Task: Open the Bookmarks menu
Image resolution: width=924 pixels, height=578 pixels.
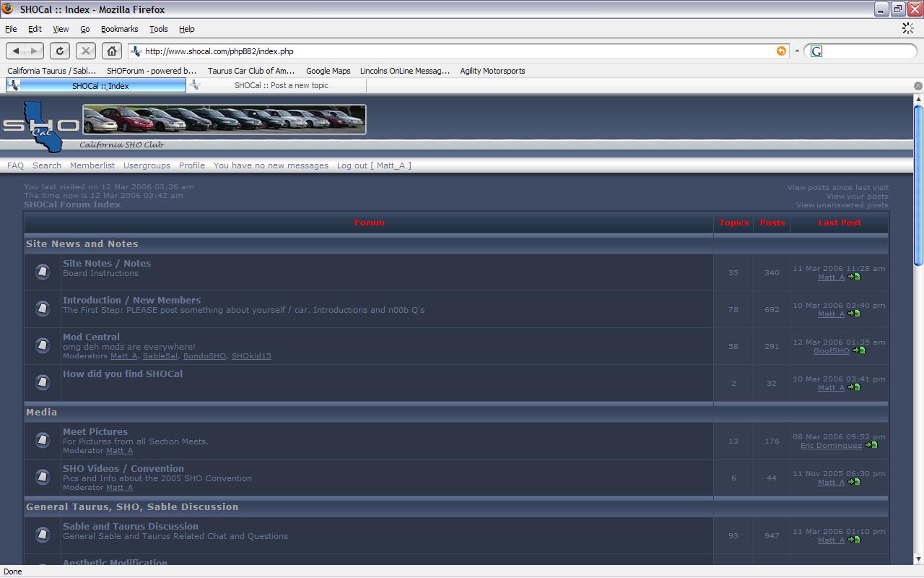Action: 119,29
